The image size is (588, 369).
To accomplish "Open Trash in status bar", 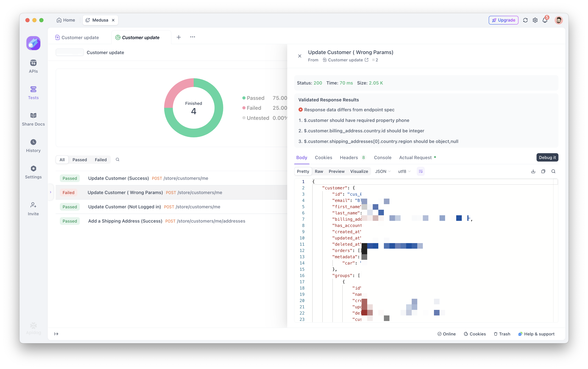I will 502,334.
